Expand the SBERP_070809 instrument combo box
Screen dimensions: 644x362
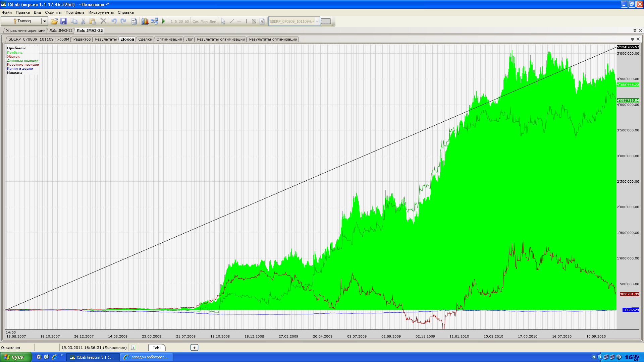point(317,21)
